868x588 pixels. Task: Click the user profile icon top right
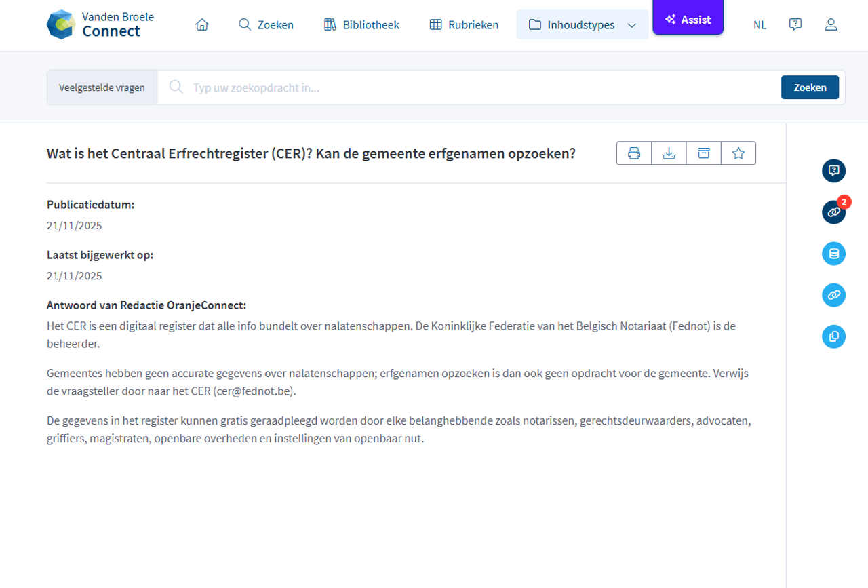(831, 24)
